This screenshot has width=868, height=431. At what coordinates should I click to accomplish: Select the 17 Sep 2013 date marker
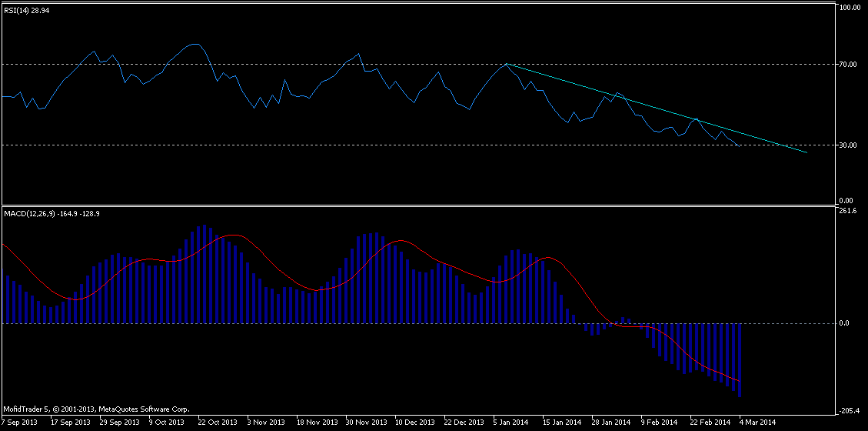pyautogui.click(x=71, y=423)
